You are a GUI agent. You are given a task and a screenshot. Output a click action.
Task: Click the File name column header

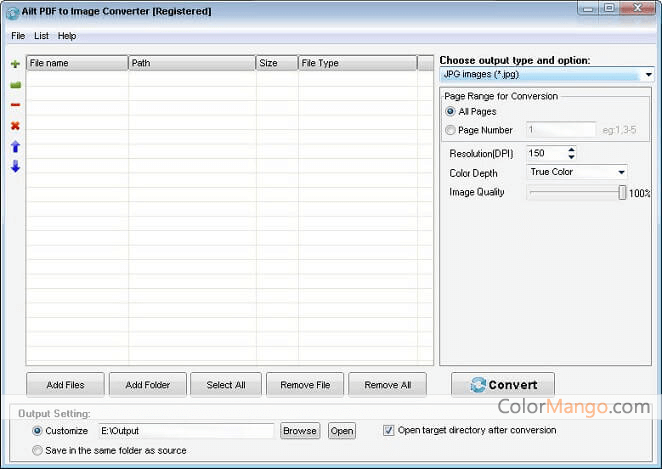tap(77, 63)
